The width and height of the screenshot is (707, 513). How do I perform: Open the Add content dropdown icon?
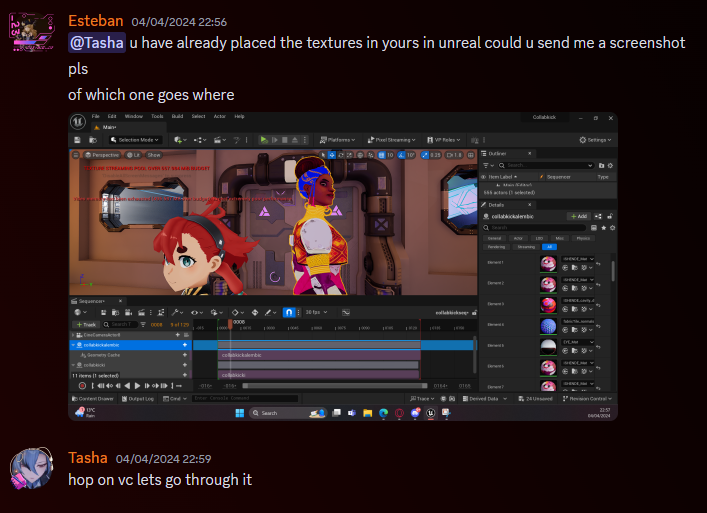pos(180,140)
